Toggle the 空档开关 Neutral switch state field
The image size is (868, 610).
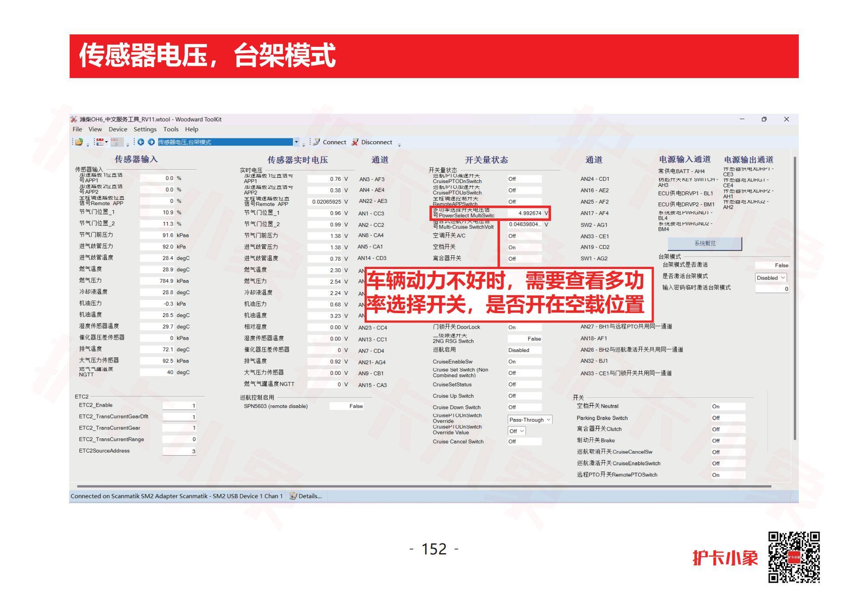727,406
